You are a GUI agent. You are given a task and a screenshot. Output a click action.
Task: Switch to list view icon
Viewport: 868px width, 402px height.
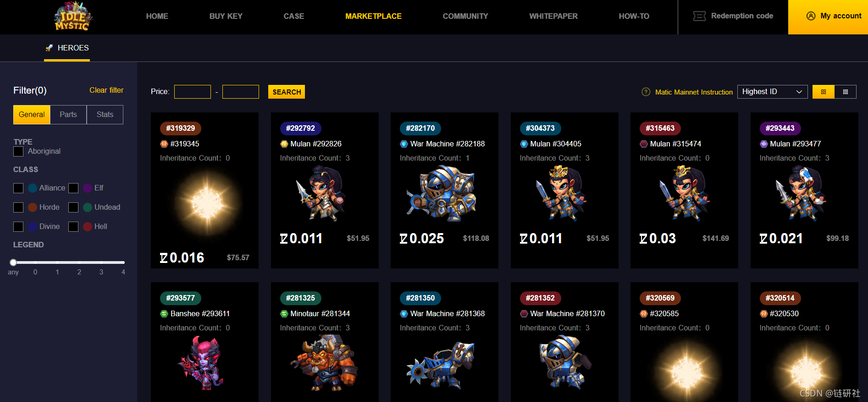click(846, 92)
